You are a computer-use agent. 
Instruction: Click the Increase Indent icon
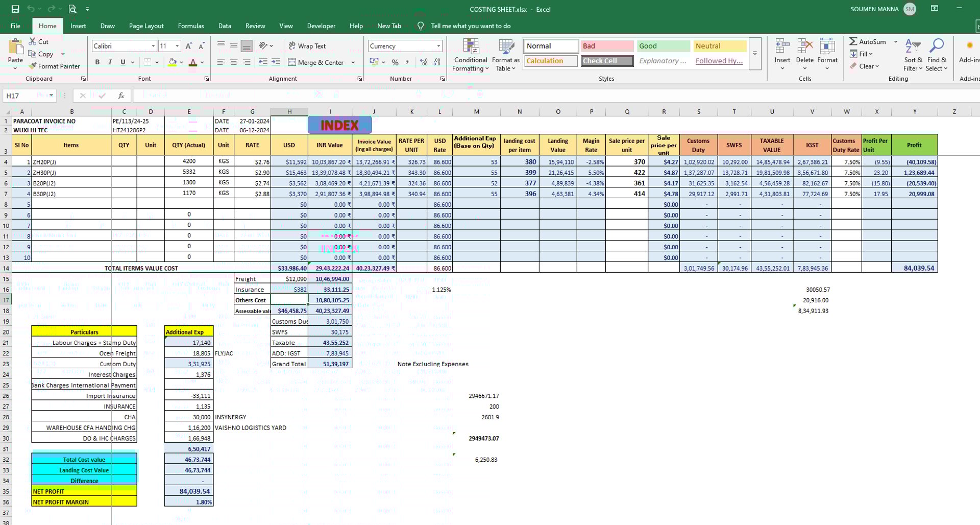(276, 62)
